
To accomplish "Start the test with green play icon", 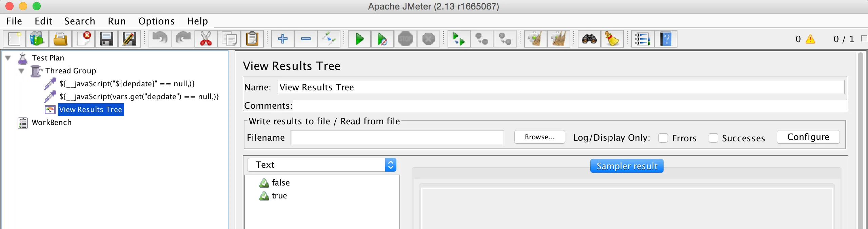I will point(359,39).
